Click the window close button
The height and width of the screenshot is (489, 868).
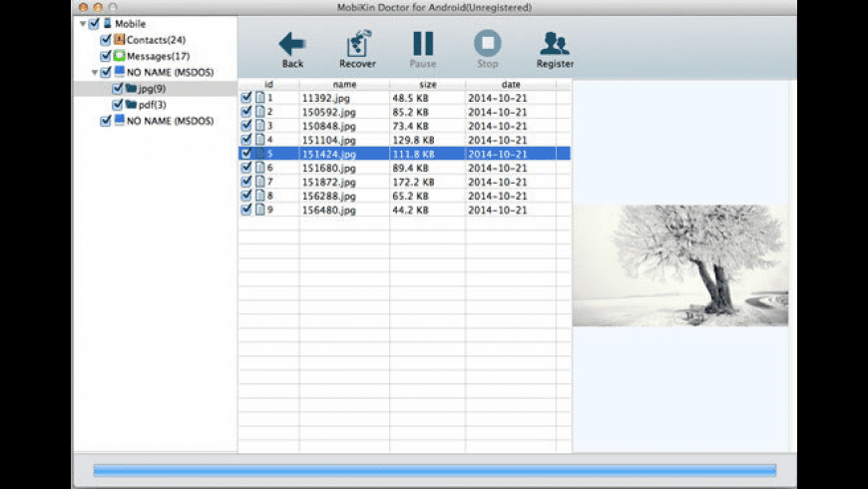coord(83,7)
